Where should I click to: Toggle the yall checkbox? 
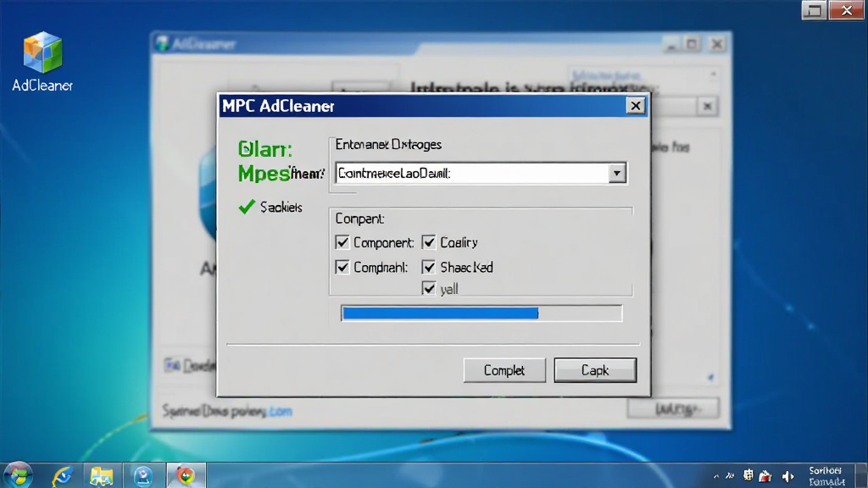click(x=428, y=288)
